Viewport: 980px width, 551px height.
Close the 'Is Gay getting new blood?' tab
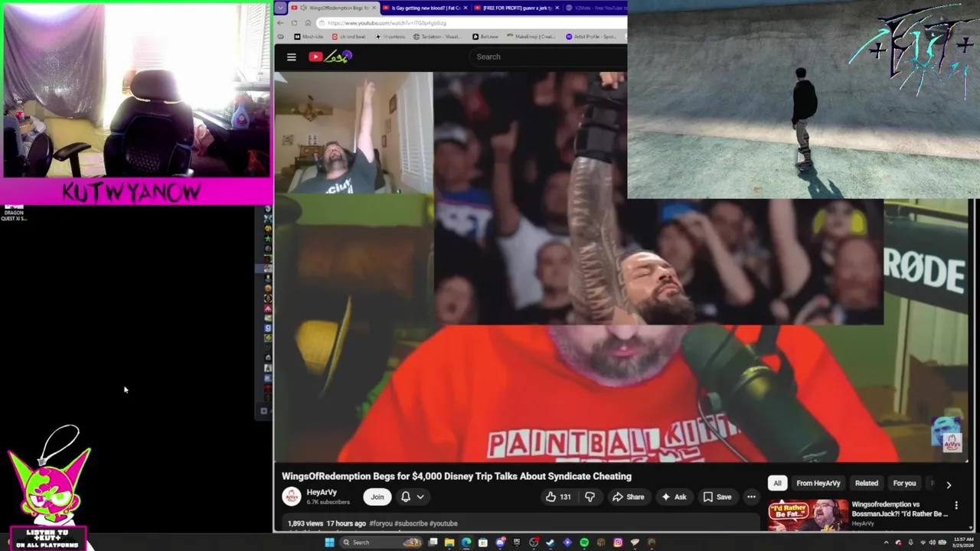(465, 8)
